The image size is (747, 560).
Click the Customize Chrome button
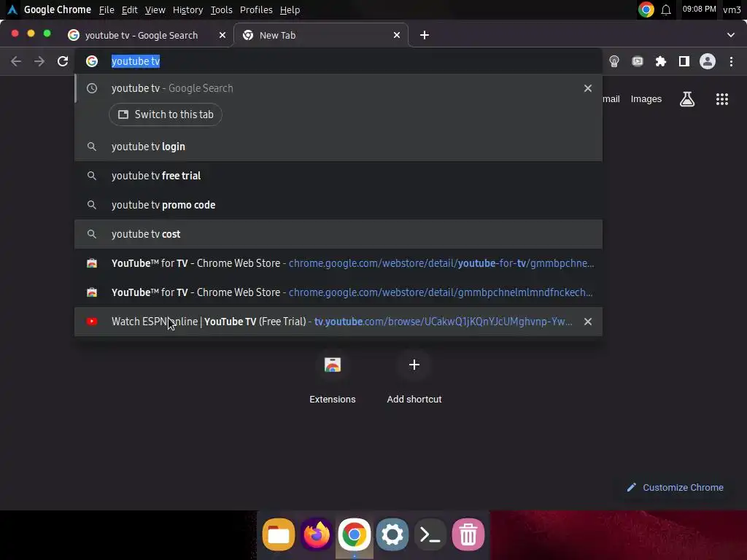pyautogui.click(x=675, y=488)
